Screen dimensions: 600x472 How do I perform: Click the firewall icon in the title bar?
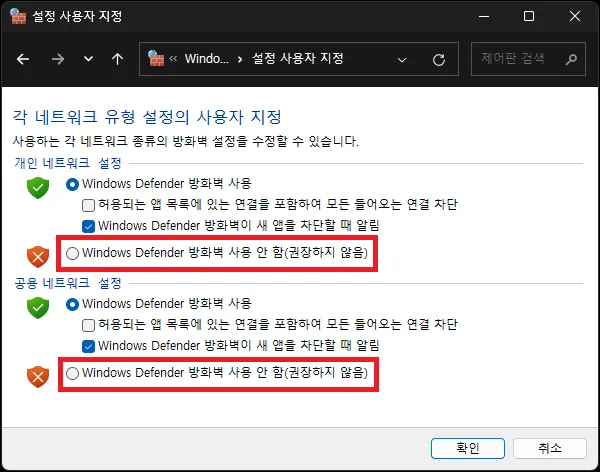pos(18,16)
